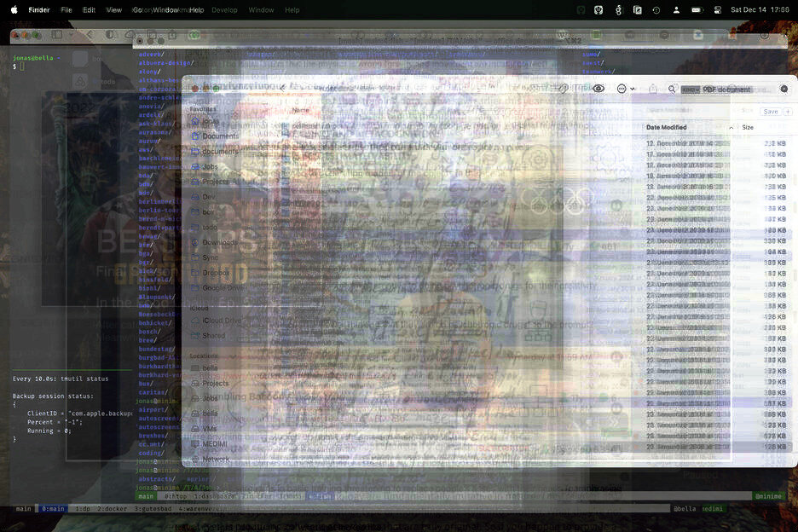Click the albuera-design/ directory entry
The width and height of the screenshot is (798, 532).
pyautogui.click(x=166, y=63)
